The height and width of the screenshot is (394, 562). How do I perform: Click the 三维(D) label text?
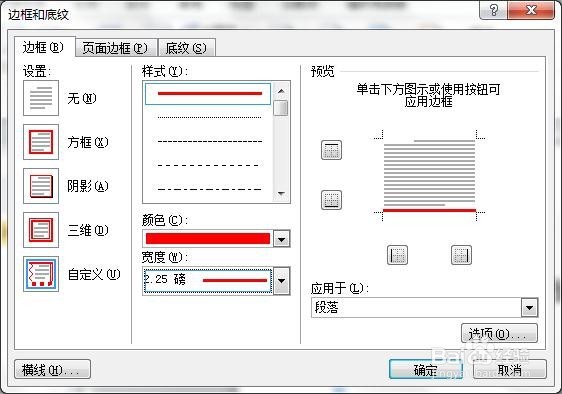(x=87, y=230)
